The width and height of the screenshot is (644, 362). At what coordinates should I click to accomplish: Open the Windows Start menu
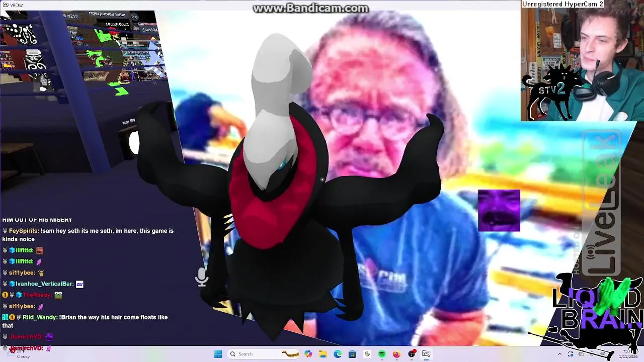click(x=218, y=354)
